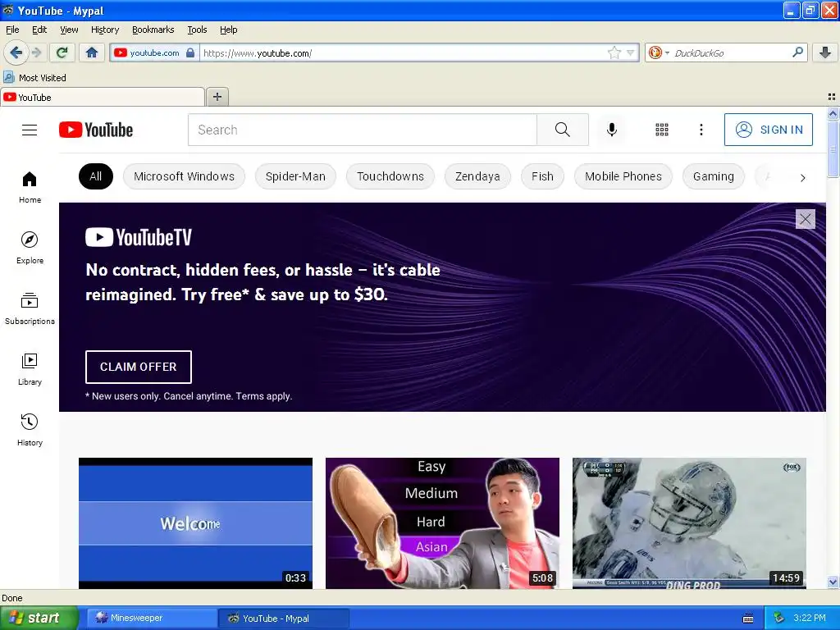This screenshot has height=630, width=840.
Task: Click the youtube.com site identity label
Action: click(154, 52)
